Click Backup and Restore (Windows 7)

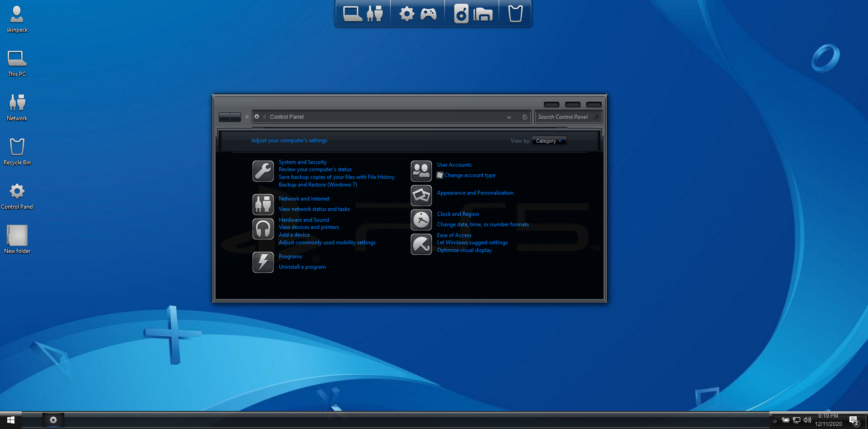(318, 185)
